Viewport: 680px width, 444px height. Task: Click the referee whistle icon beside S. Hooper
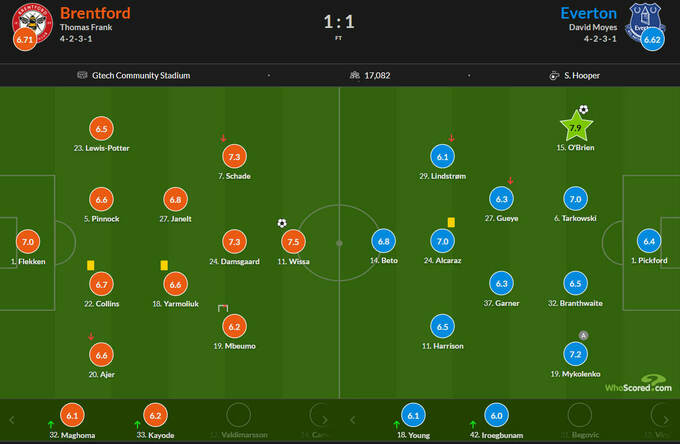(554, 75)
